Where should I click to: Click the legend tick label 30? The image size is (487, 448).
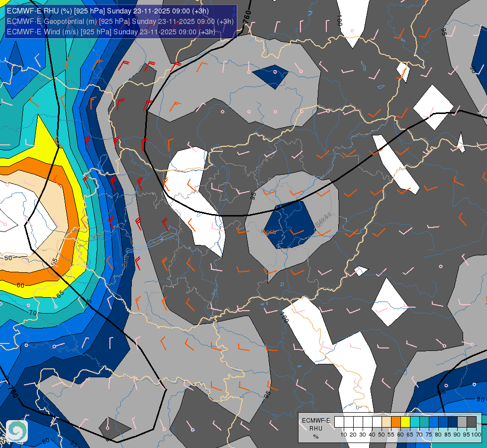coord(363,435)
